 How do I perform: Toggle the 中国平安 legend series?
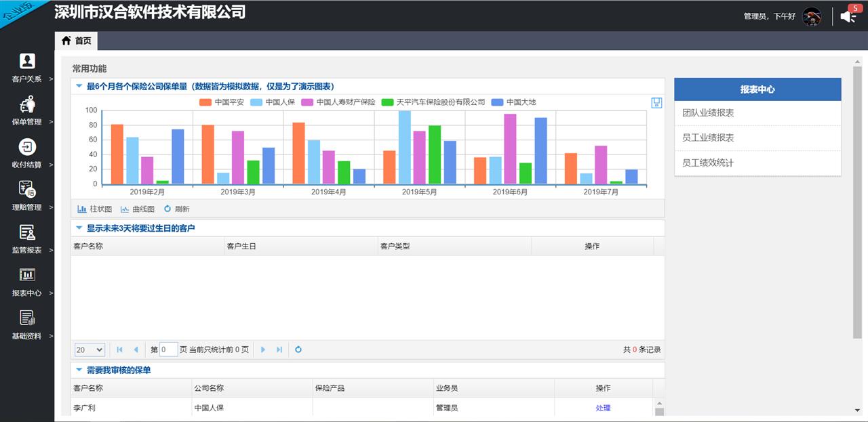pyautogui.click(x=222, y=102)
